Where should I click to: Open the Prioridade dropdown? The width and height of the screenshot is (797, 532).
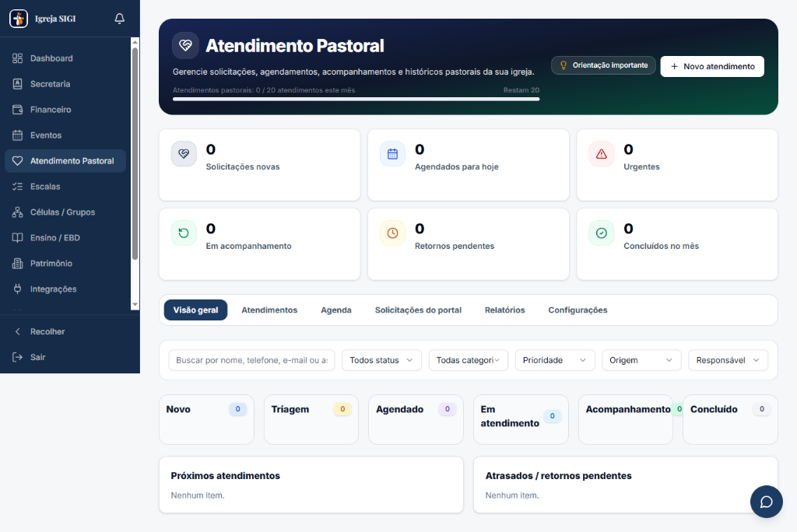point(555,360)
